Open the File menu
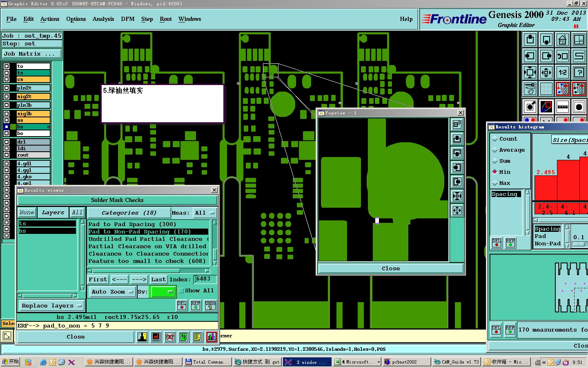The width and height of the screenshot is (588, 368). [x=11, y=19]
